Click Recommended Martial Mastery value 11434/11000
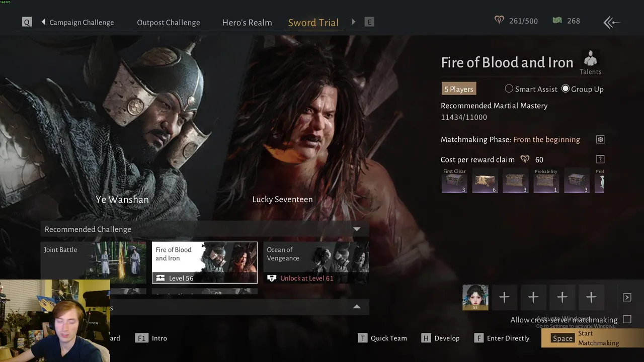The height and width of the screenshot is (362, 644). (464, 117)
